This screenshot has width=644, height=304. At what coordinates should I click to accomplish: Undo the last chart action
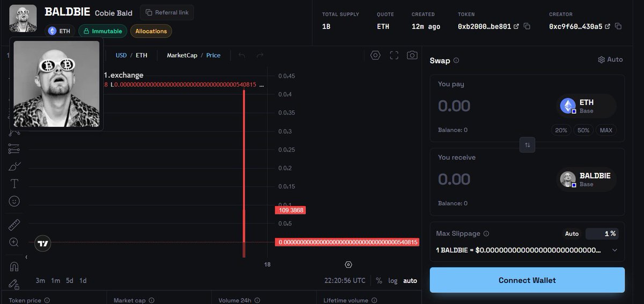click(x=242, y=55)
